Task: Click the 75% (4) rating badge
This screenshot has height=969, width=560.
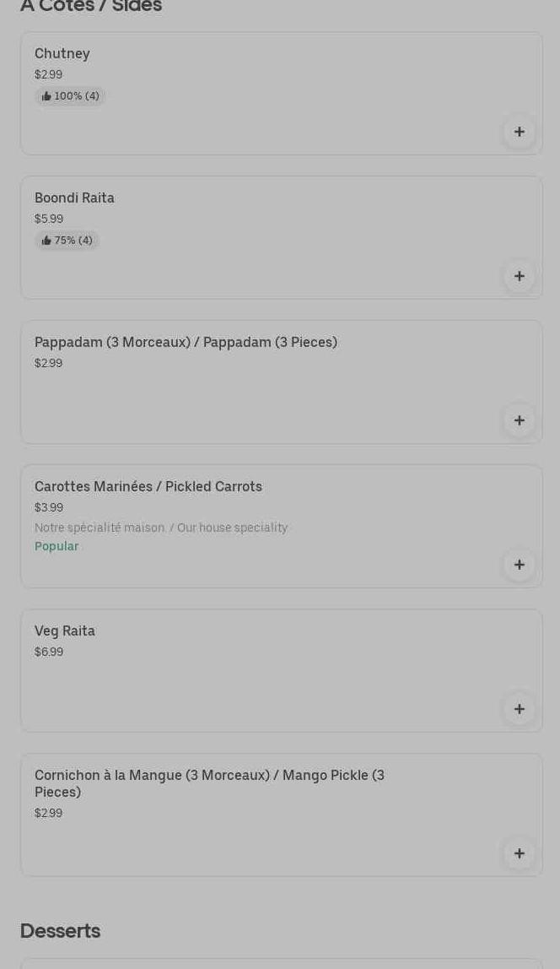Action: (67, 241)
